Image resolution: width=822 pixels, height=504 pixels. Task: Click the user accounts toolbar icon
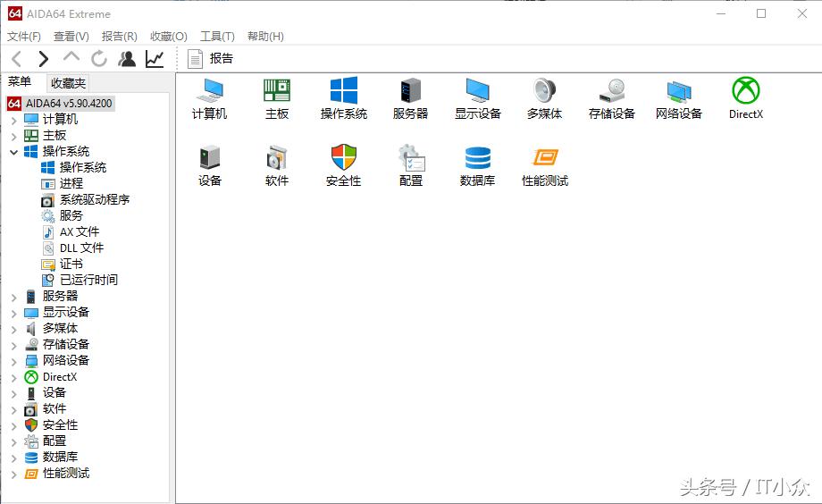pyautogui.click(x=127, y=59)
